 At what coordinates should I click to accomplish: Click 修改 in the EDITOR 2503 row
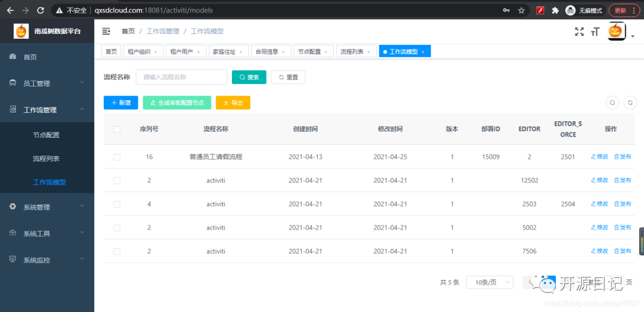pos(599,204)
